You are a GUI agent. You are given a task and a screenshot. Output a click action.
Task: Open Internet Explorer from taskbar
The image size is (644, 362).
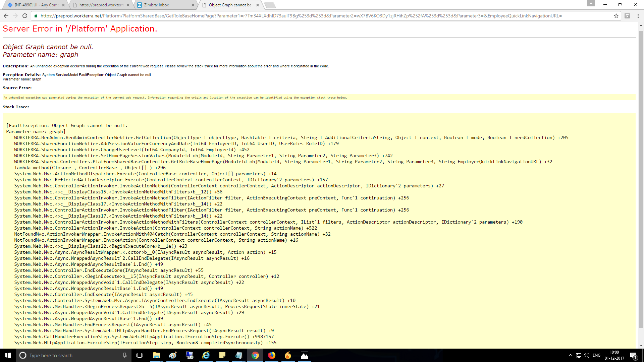[x=206, y=355]
